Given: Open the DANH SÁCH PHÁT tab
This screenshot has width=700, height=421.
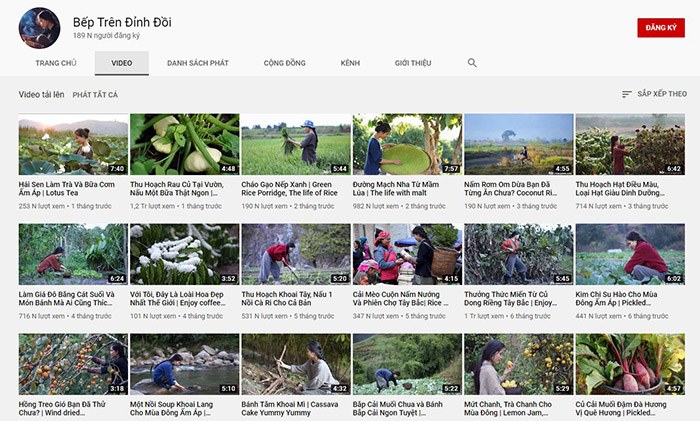Looking at the screenshot, I should click(198, 63).
